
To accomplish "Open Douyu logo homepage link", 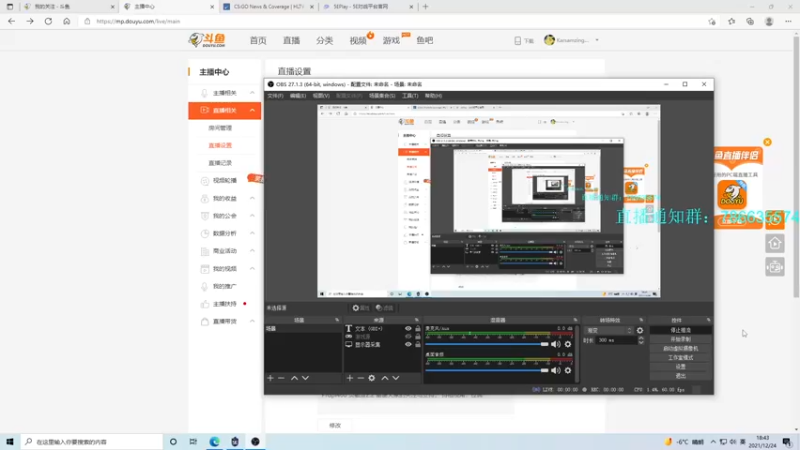I will tap(207, 40).
